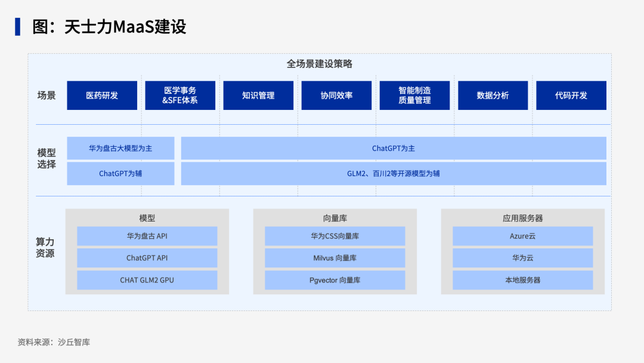Click the Azure云 item
The height and width of the screenshot is (363, 644).
click(x=522, y=236)
